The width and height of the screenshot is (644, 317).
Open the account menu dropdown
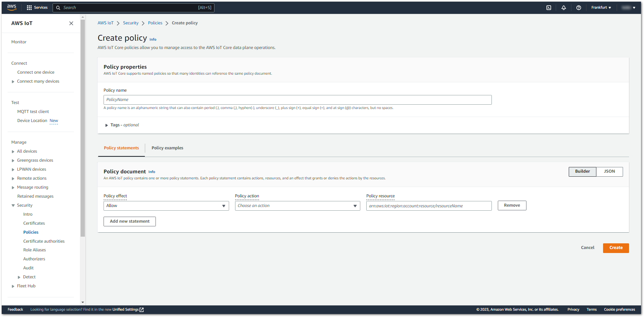[x=628, y=8]
